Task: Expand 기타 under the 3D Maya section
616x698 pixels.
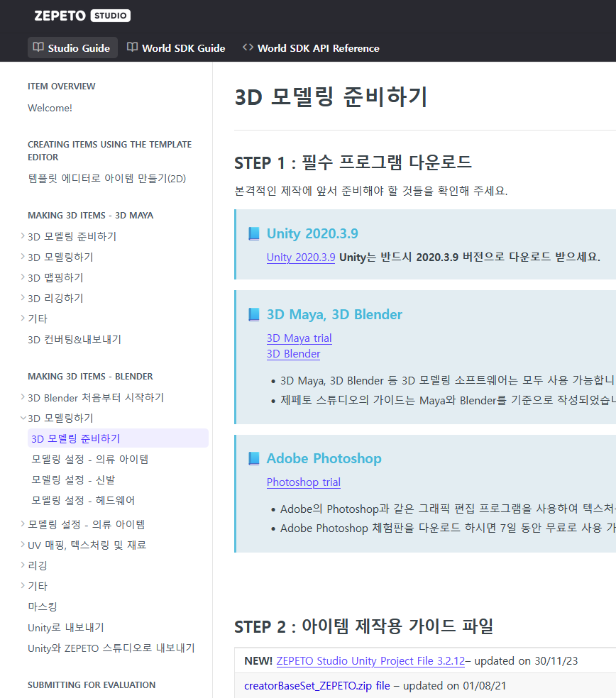Action: (23, 318)
